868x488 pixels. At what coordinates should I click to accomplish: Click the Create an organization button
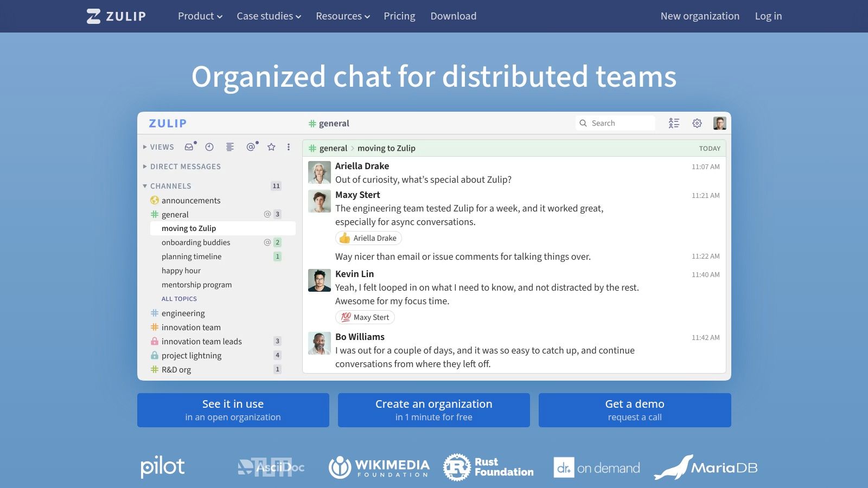434,410
